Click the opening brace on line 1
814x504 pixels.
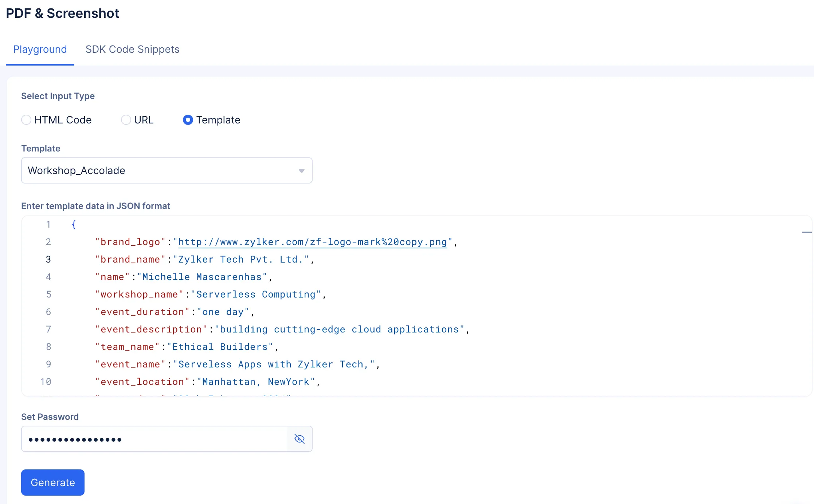pos(74,224)
